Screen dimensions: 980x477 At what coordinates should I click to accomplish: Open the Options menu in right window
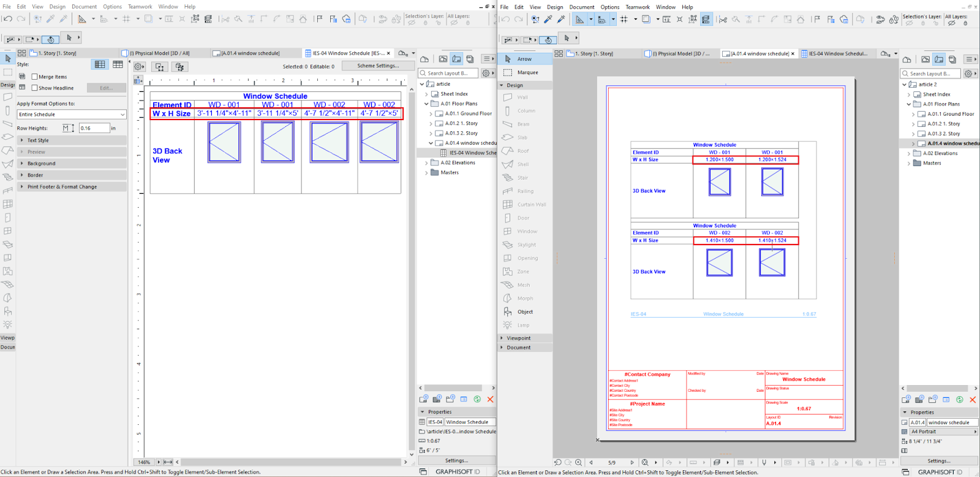click(610, 7)
